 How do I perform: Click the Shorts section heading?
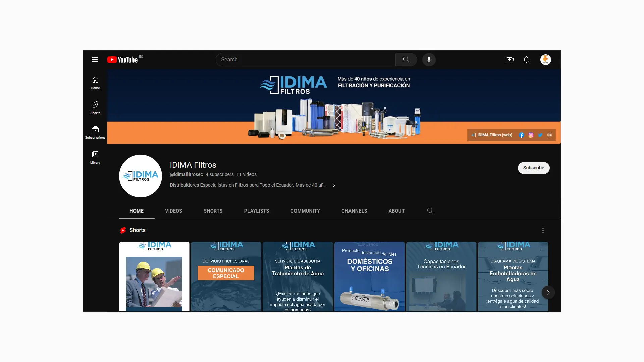coord(138,230)
